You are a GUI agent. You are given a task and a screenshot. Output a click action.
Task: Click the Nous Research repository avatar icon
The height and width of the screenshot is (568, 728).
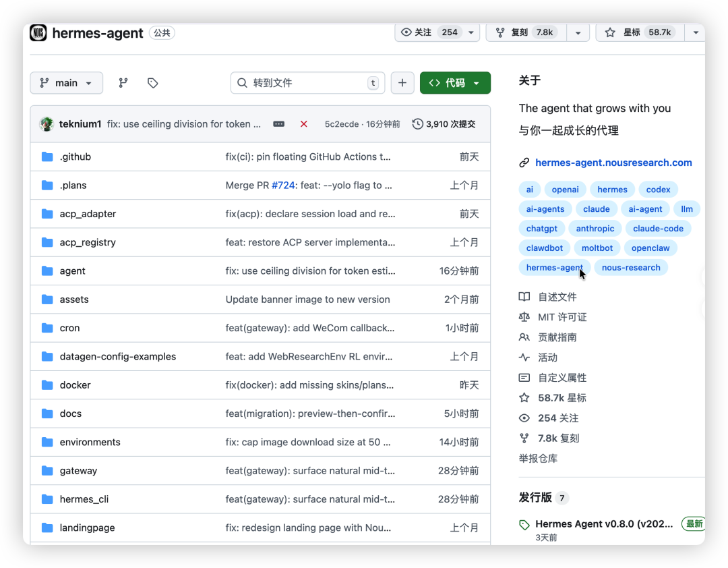coord(38,32)
